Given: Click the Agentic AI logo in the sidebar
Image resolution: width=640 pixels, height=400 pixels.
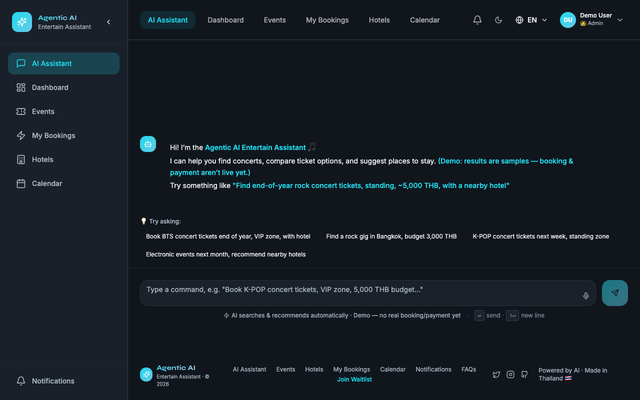Looking at the screenshot, I should [x=22, y=22].
